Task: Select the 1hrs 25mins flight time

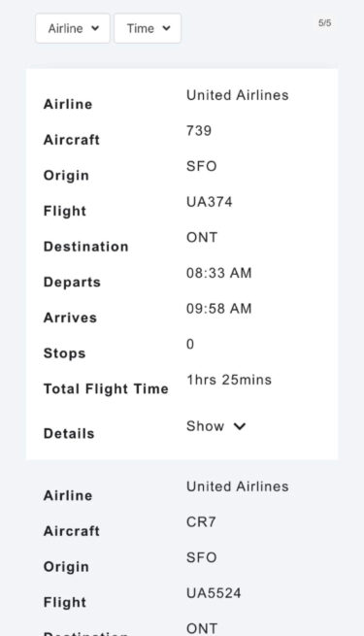Action: 229,380
